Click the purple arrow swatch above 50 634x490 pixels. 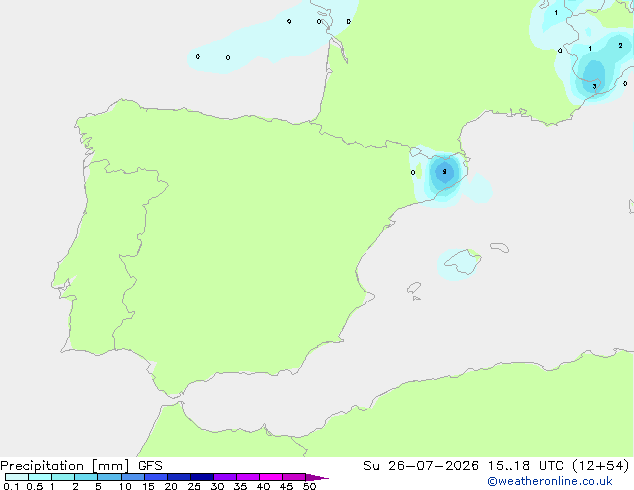(317, 477)
